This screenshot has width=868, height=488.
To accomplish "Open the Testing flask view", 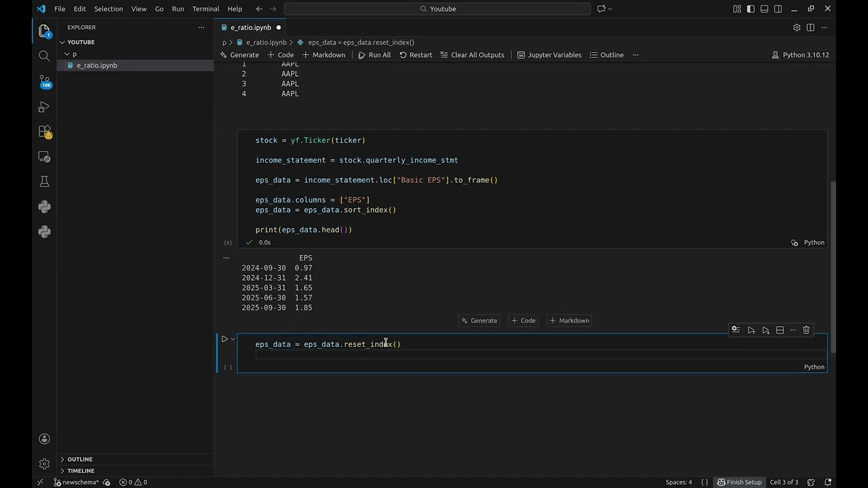I will click(x=44, y=182).
